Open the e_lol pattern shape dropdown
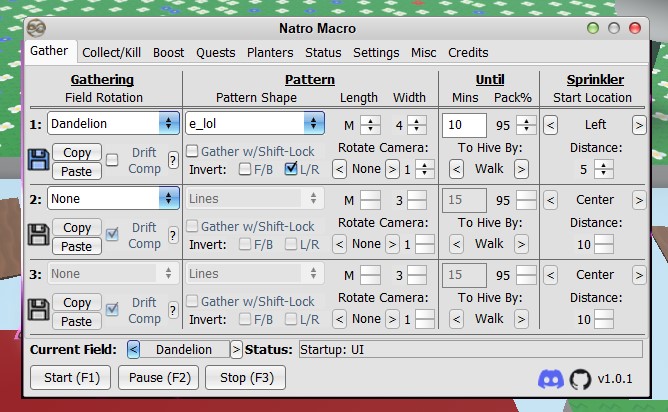The width and height of the screenshot is (668, 412). click(x=255, y=124)
